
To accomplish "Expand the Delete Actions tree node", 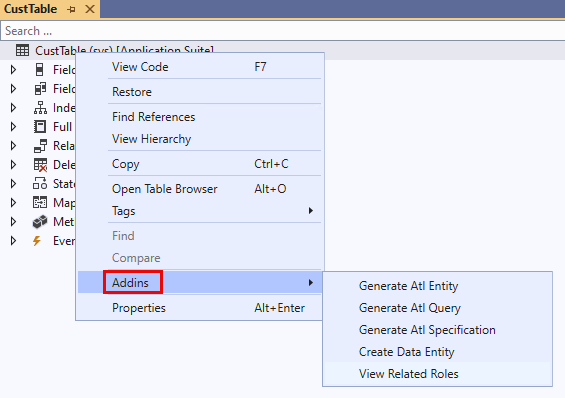I will 13,165.
